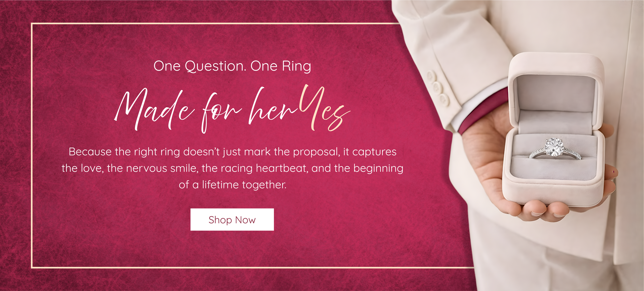Click the text 'of a lifetime together.'
The height and width of the screenshot is (291, 644).
(x=232, y=185)
